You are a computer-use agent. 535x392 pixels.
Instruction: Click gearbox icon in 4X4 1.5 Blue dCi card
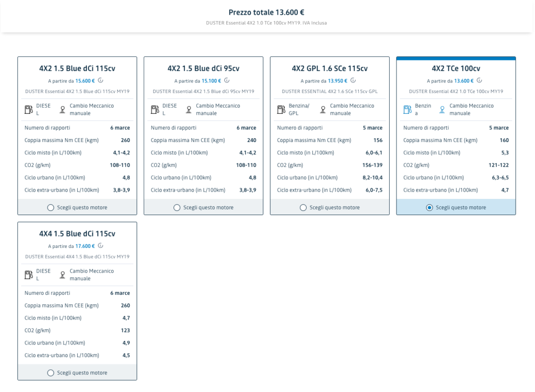pyautogui.click(x=63, y=275)
